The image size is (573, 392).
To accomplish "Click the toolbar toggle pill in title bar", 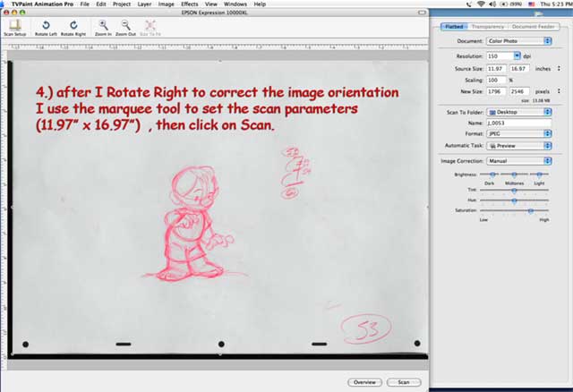I will (x=422, y=13).
